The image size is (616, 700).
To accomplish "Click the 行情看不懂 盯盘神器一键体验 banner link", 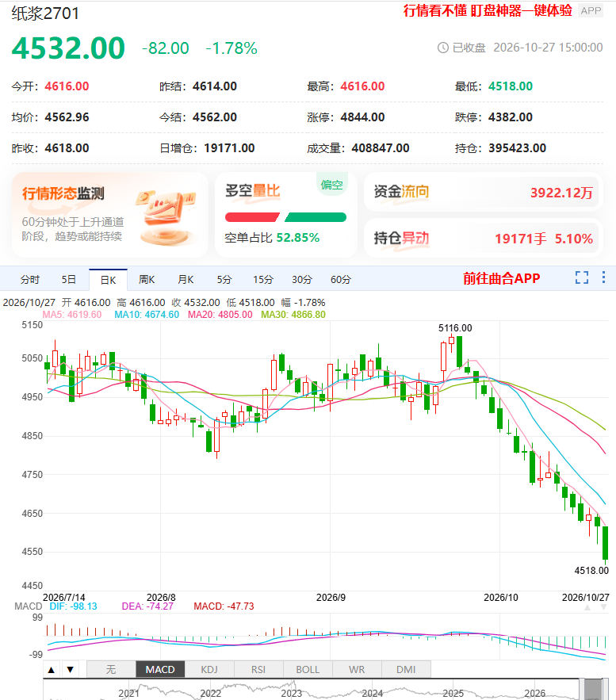I will click(x=488, y=10).
